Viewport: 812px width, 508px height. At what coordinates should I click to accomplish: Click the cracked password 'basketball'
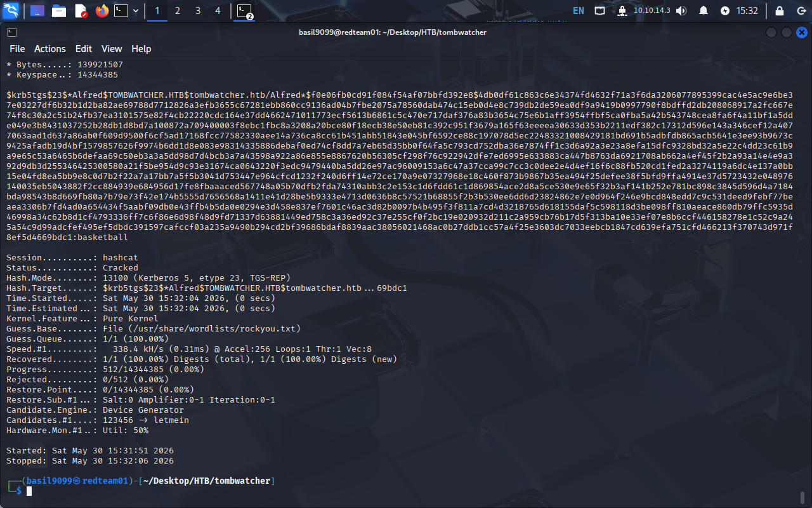click(x=103, y=237)
